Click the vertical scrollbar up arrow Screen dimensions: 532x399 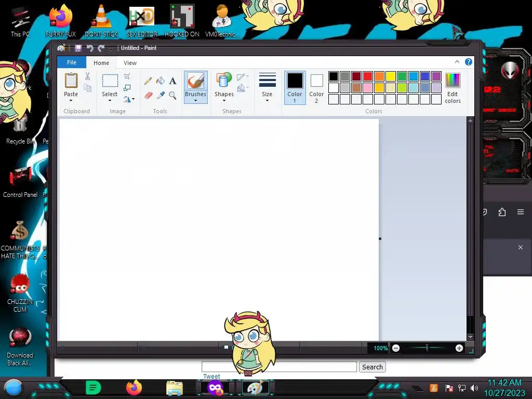point(470,121)
